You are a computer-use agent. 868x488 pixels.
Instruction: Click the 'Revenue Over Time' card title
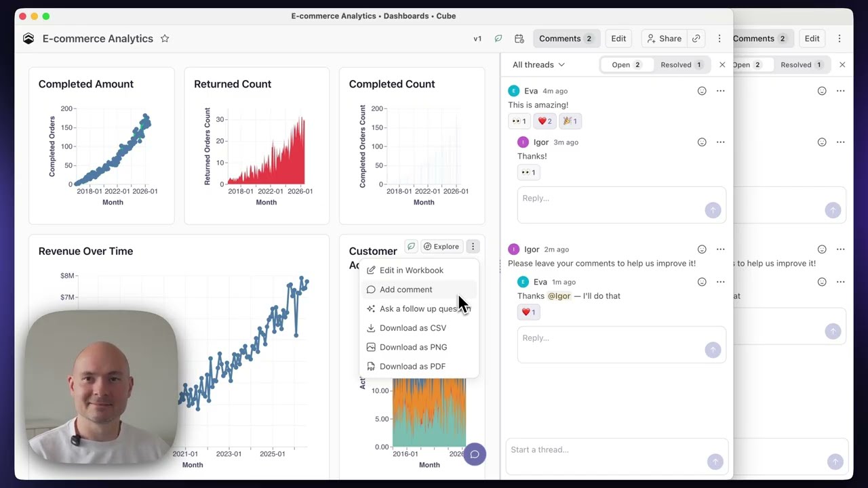(x=85, y=251)
